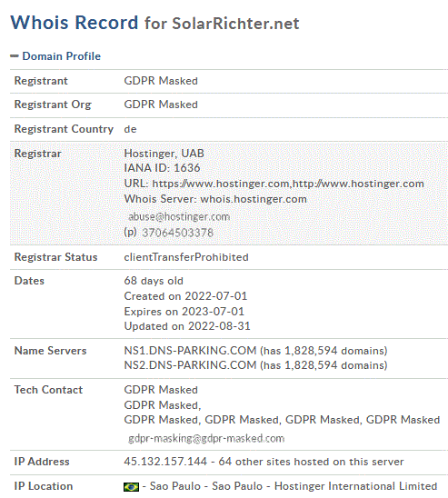Select the NS1.DNS-PARKING.COM name server
448x498 pixels.
(x=190, y=351)
